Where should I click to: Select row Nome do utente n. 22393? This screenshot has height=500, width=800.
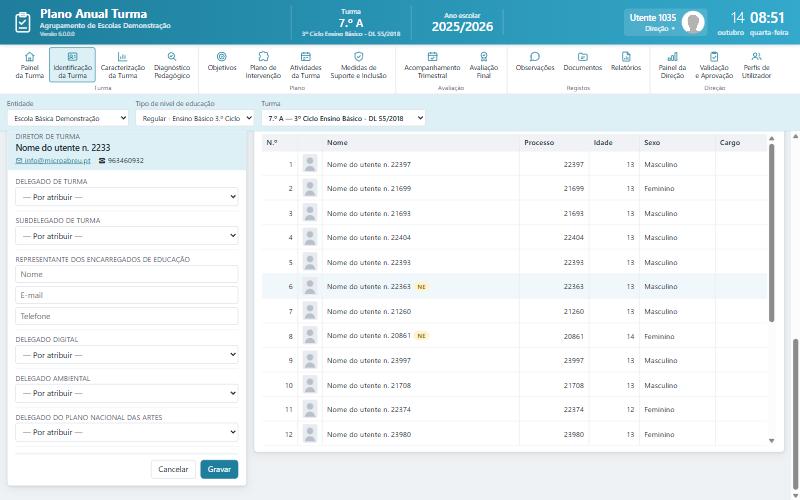(514, 262)
